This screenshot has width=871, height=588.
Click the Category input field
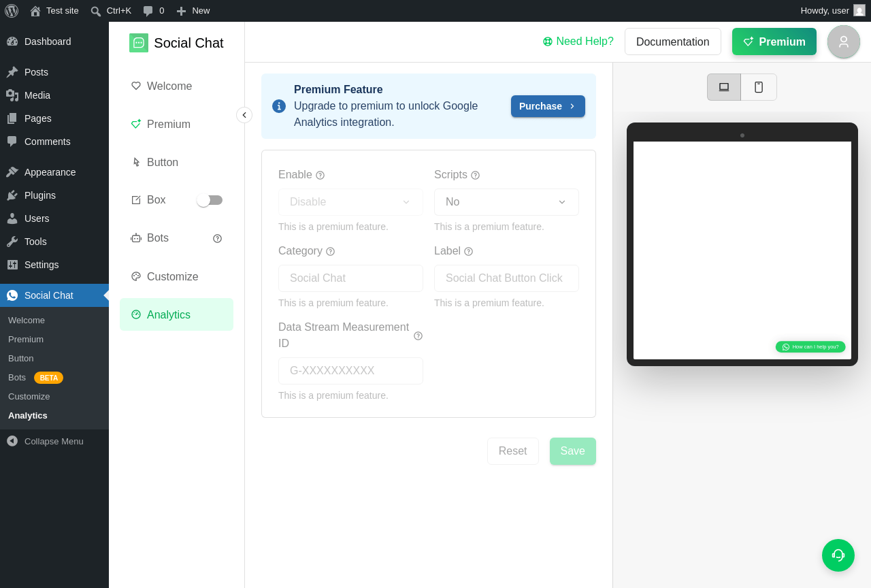click(350, 278)
